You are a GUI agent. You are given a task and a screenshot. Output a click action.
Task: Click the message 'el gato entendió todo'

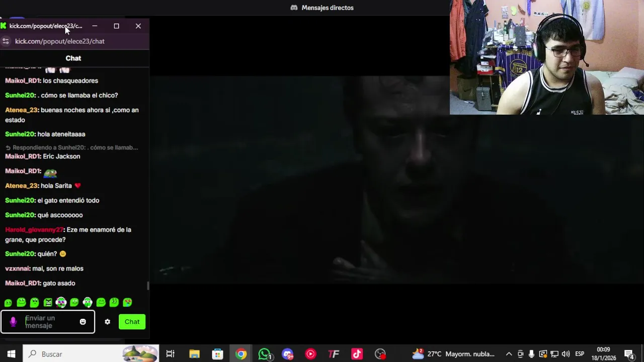(x=68, y=200)
